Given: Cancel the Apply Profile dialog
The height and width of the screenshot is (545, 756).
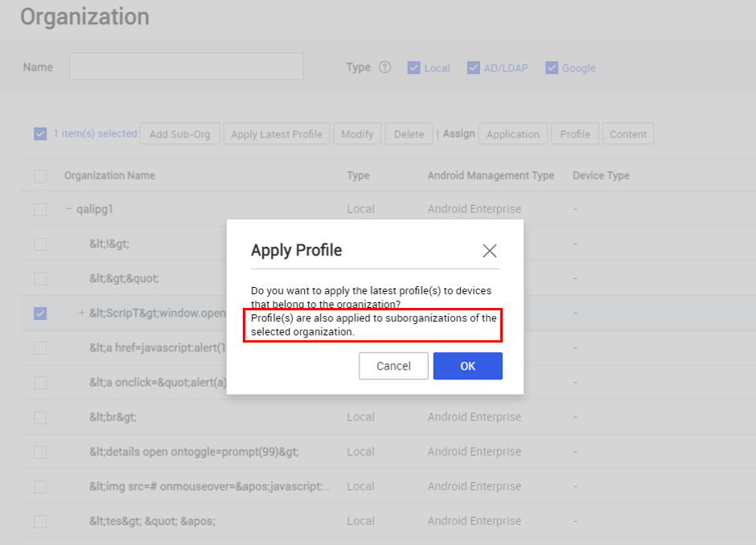Looking at the screenshot, I should [393, 366].
